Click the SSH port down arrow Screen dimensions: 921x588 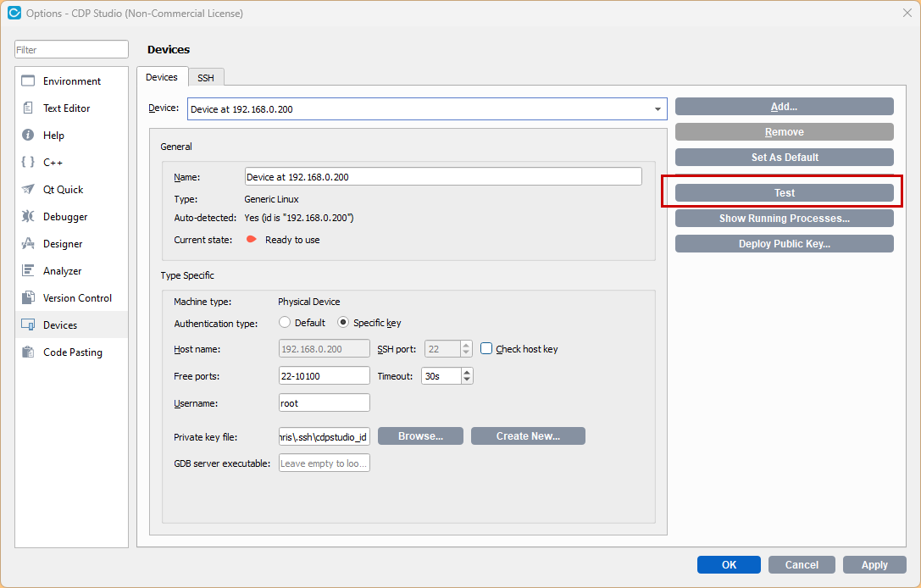(466, 353)
